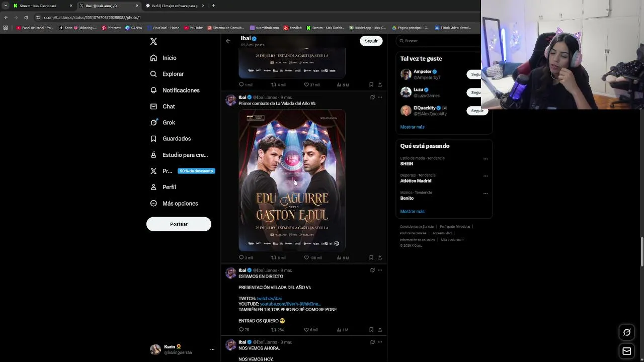644x362 pixels.
Task: Reply to the Primer combate post
Action: pyautogui.click(x=246, y=257)
